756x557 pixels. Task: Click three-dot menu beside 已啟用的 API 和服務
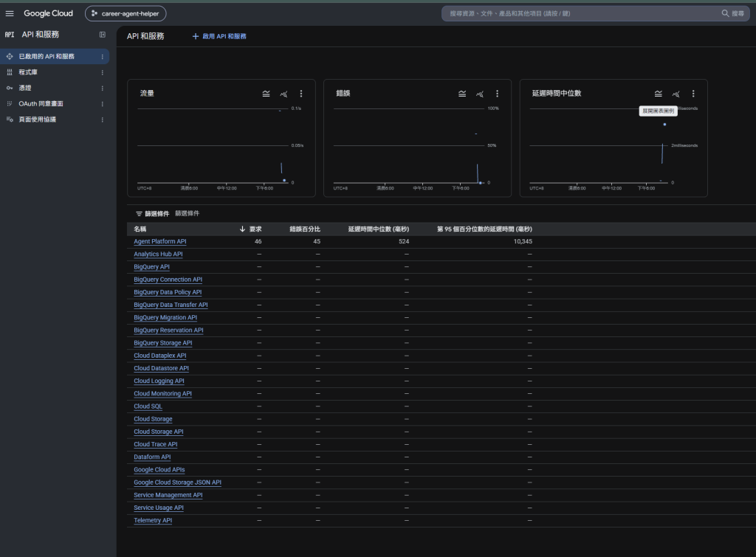point(102,57)
